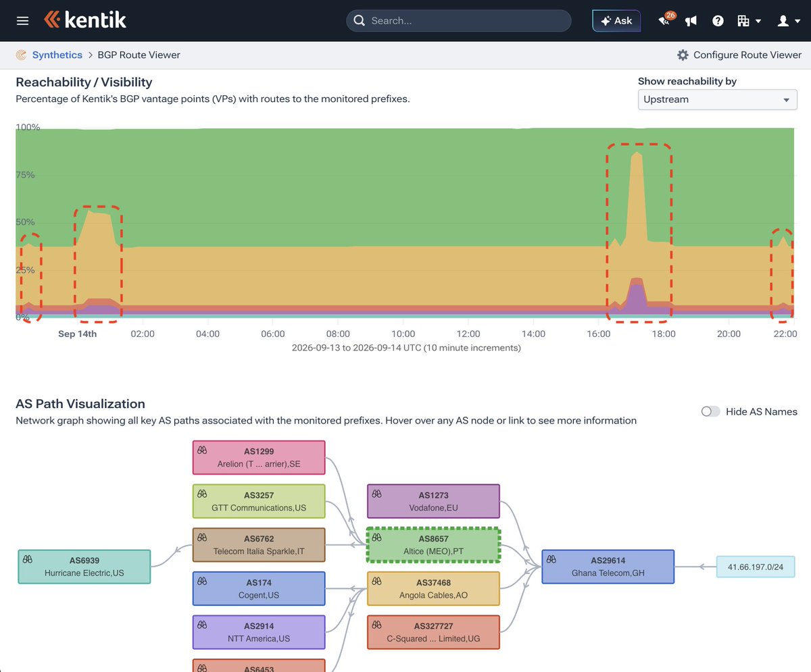Screen dimensions: 811x672
Task: Select the C-Squared Limited,UG label
Action: 433,638
